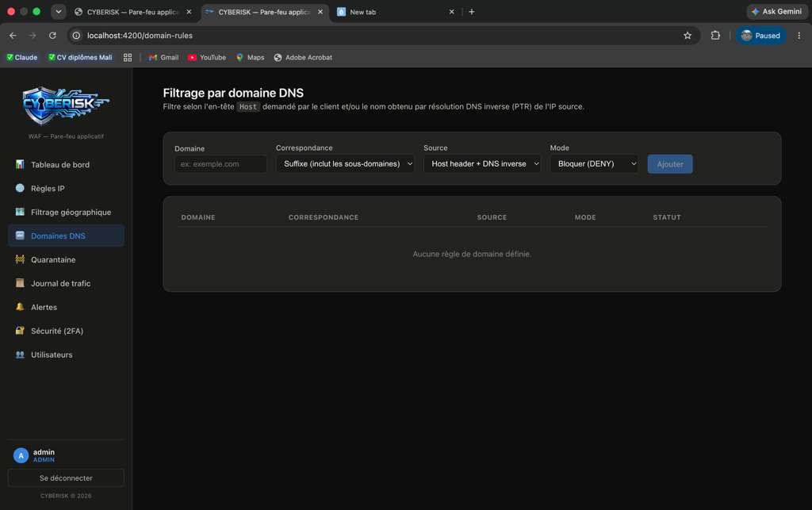Viewport: 812px width, 510px height.
Task: Open Alertes page
Action: pyautogui.click(x=66, y=307)
